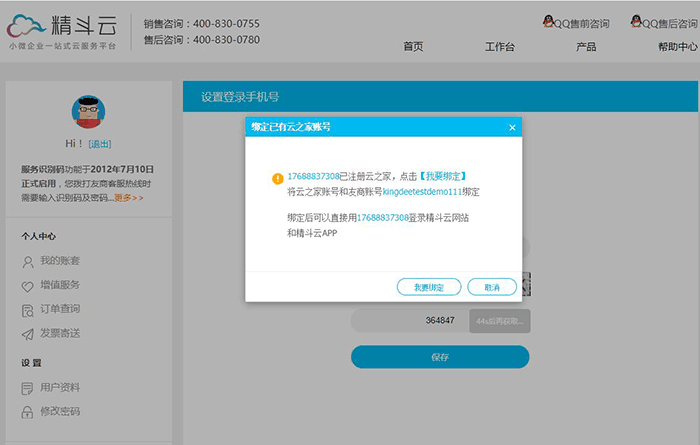This screenshot has height=445, width=700.
Task: Open 用户资料 in sidebar
Action: click(60, 387)
